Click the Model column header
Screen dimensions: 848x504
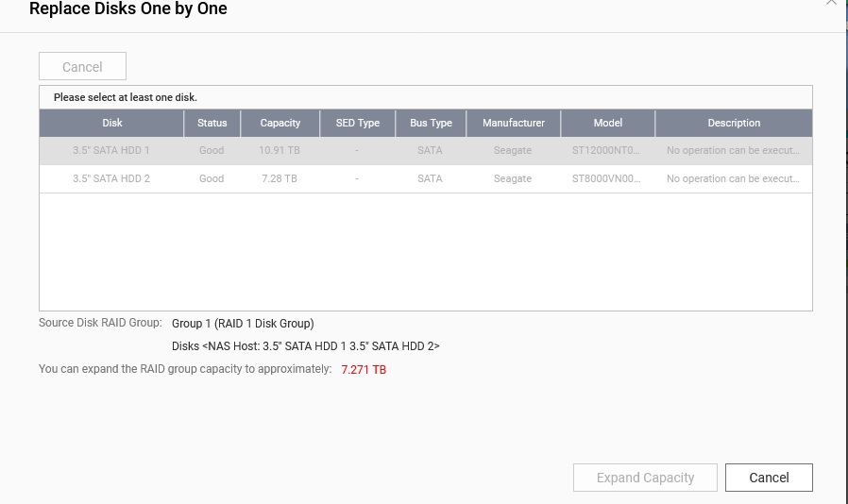click(607, 124)
